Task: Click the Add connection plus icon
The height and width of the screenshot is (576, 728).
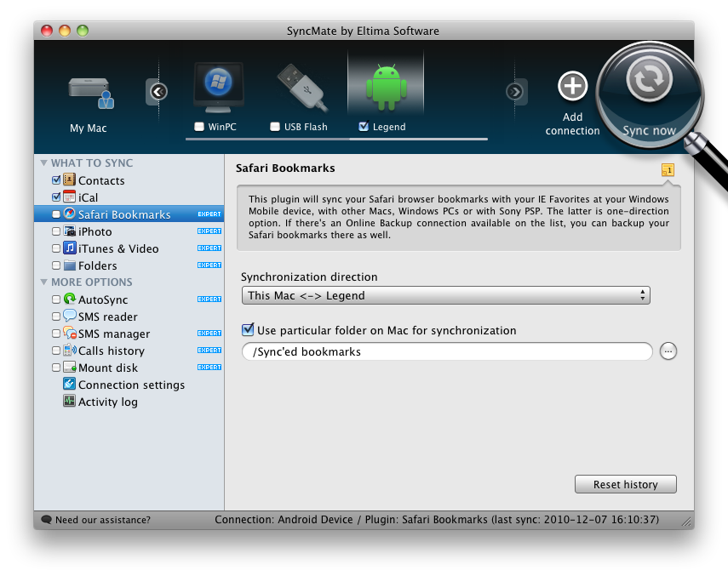Action: point(573,86)
